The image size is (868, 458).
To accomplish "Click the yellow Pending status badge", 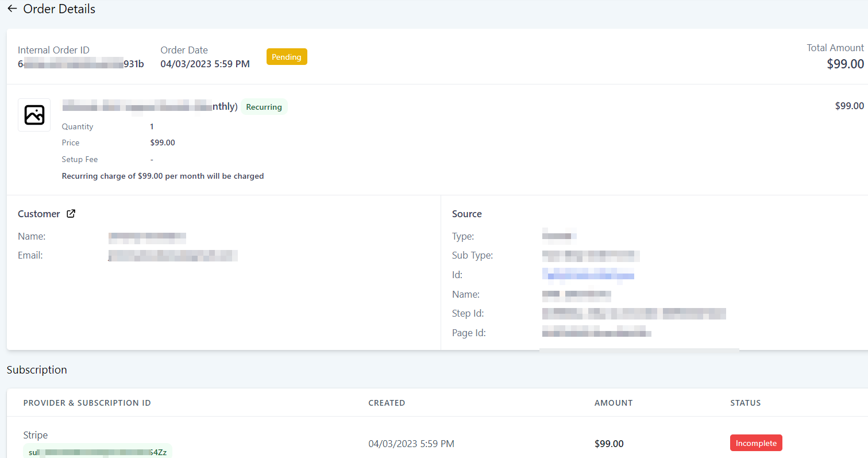I will 287,57.
